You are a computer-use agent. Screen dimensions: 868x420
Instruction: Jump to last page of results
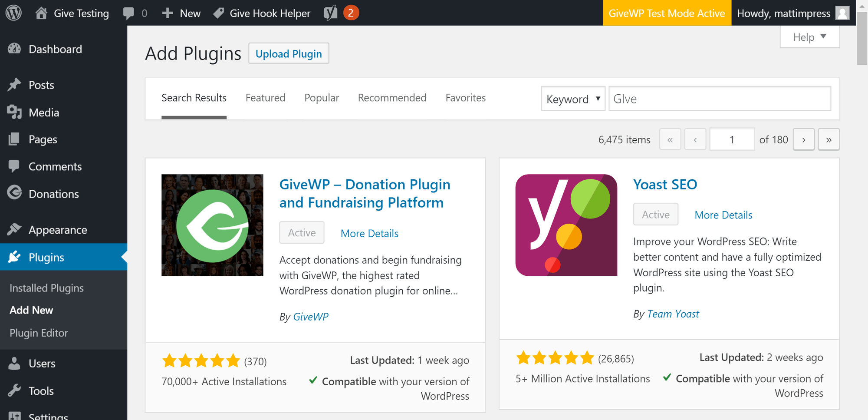pos(829,139)
